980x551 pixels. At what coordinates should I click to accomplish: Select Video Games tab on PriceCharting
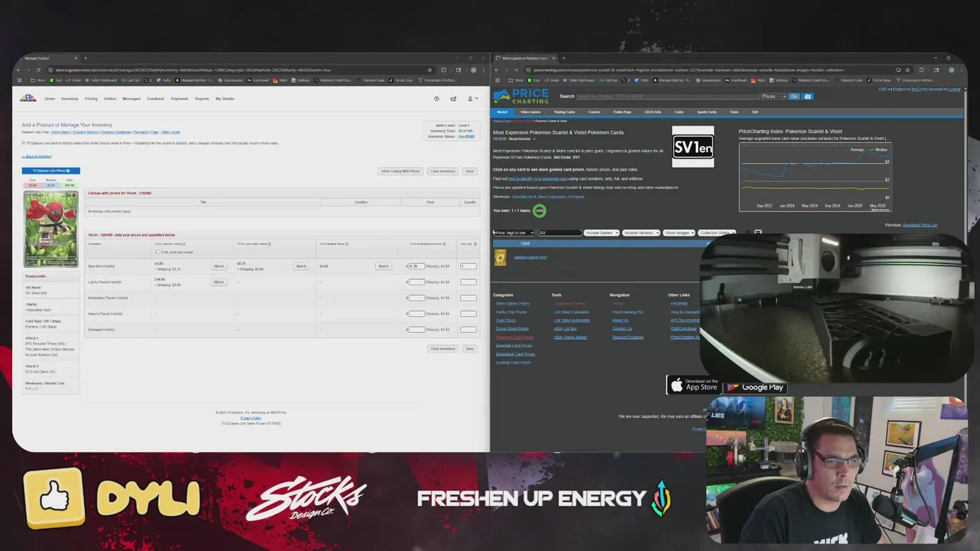coord(531,112)
